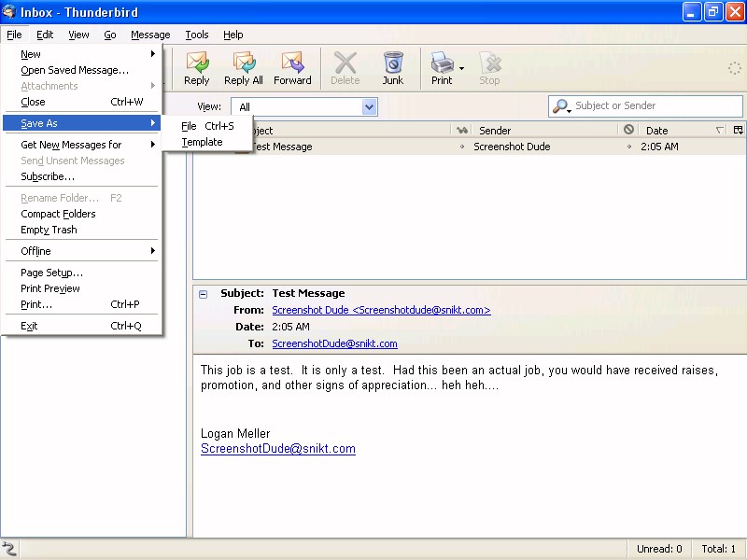Click the read-status column header icon

[461, 130]
